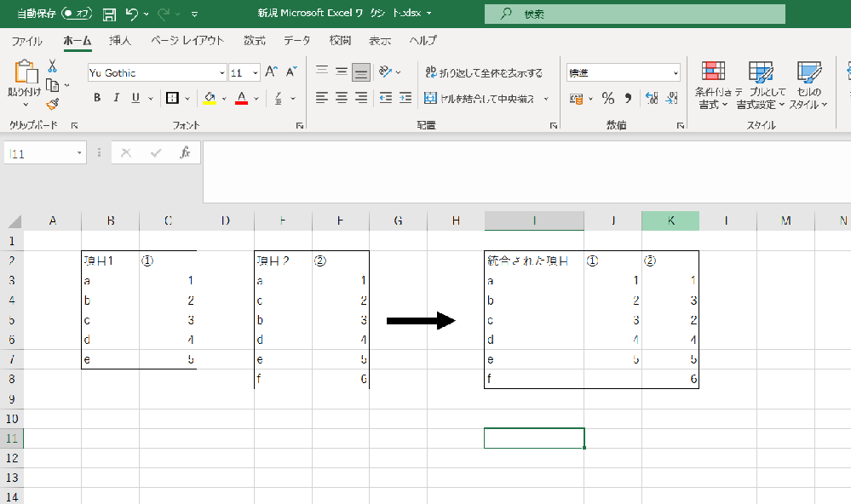Increase font size with larger A icon
851x504 pixels.
[271, 72]
